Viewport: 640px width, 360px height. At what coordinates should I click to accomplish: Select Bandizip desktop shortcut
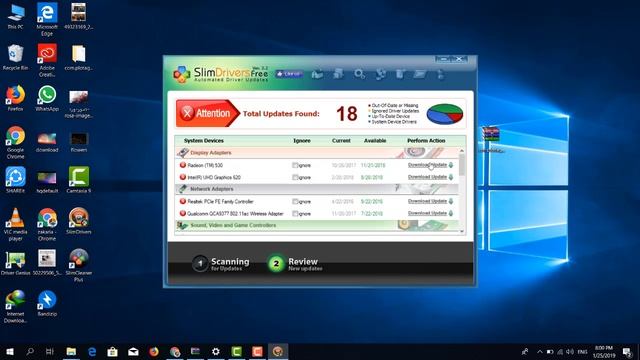47,303
